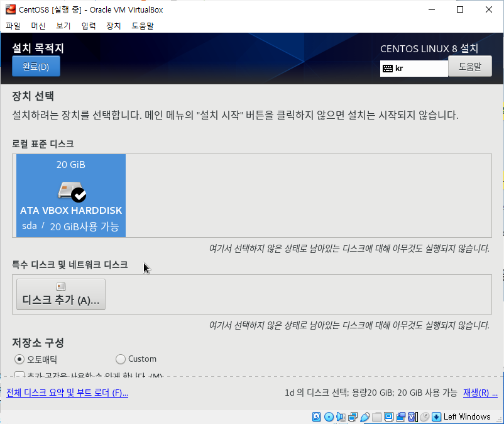Click the 디스크 추가 (A)... button
Viewport: 504px width, 424px height.
tap(61, 294)
